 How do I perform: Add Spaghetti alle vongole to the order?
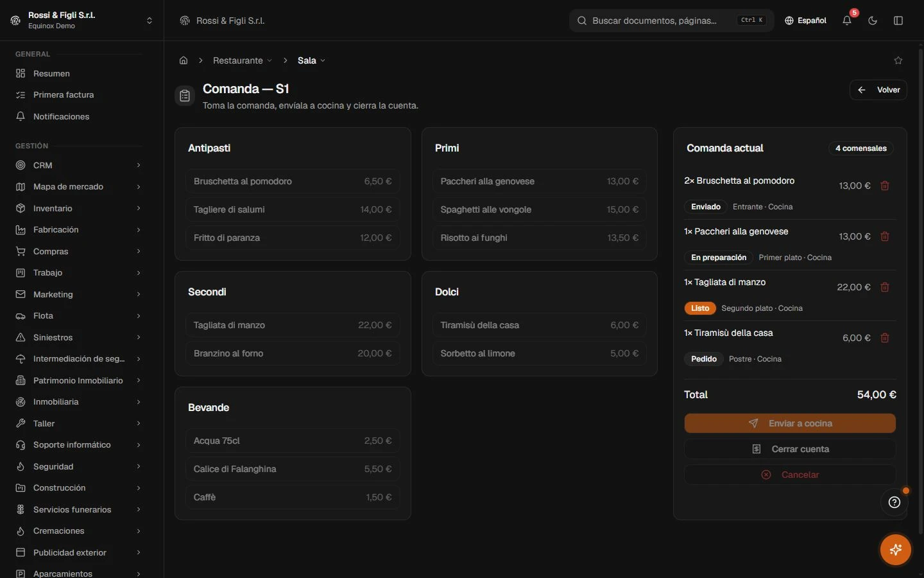540,209
